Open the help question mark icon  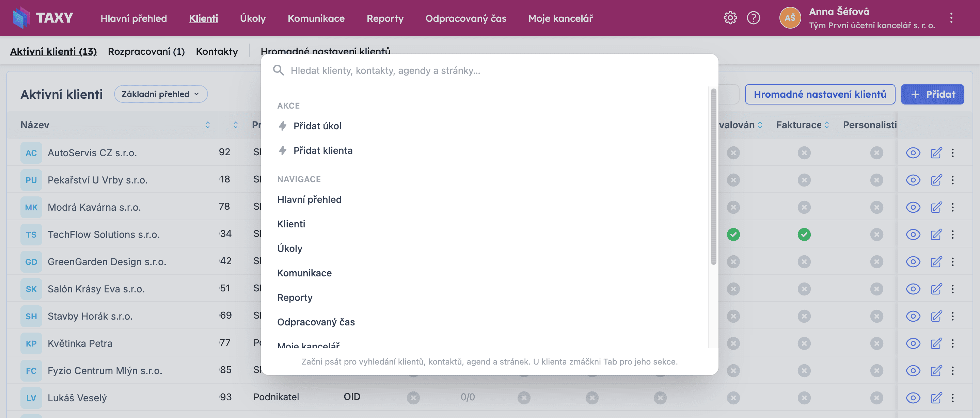753,18
